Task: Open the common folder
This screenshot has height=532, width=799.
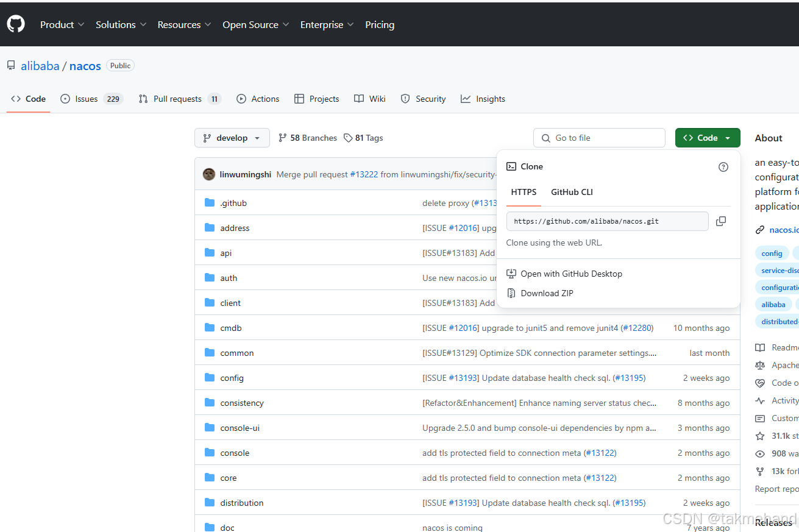Action: pyautogui.click(x=237, y=353)
